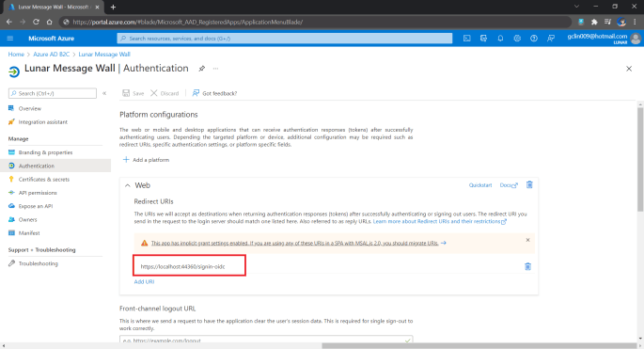Open the help question mark icon
Screen dimensions: 644x349
tap(533, 39)
